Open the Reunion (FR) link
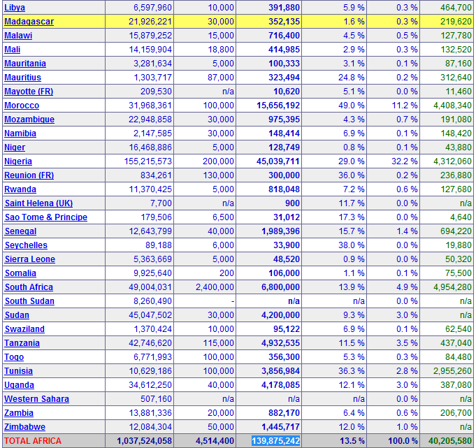 (29, 175)
